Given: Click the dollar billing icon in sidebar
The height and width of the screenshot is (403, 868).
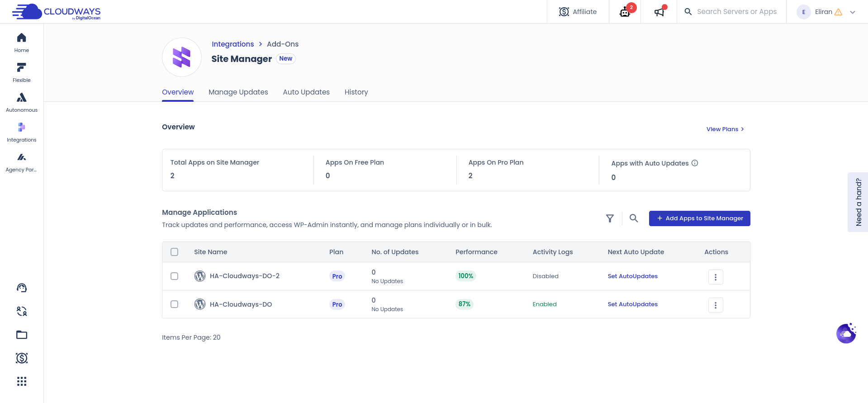Looking at the screenshot, I should click(x=22, y=358).
